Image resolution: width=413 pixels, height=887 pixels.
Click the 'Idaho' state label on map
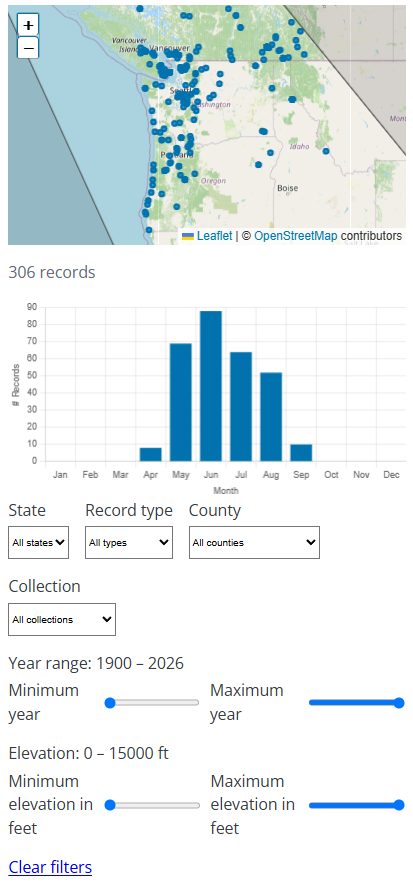point(299,146)
